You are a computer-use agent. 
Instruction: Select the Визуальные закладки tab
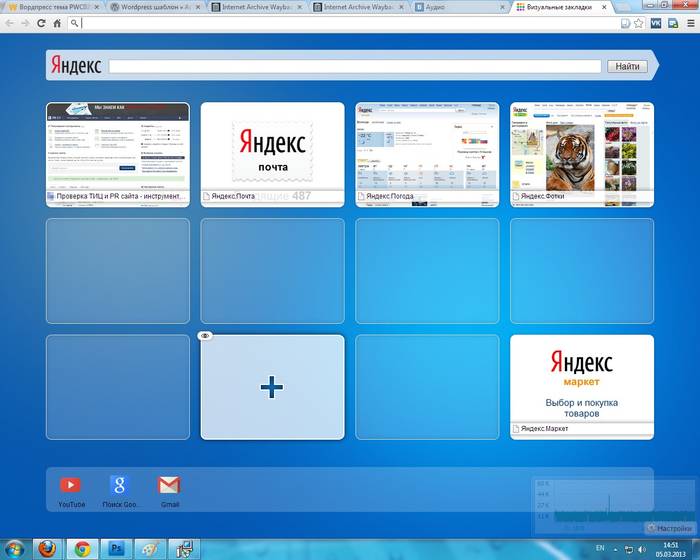(562, 7)
